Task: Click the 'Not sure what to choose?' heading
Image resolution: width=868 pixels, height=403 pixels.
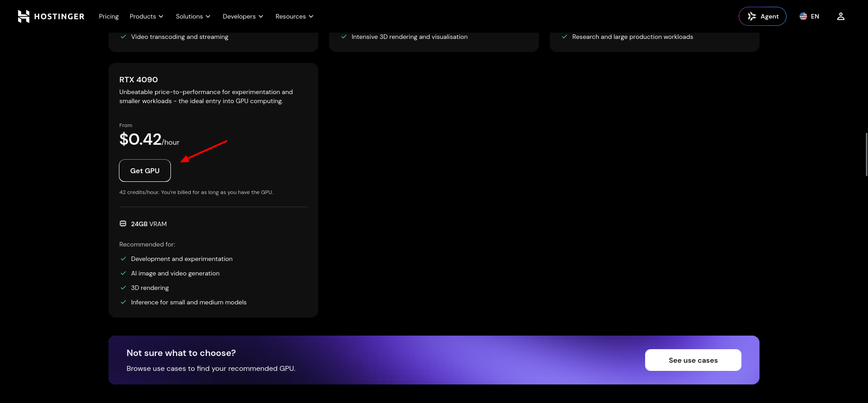Action: pyautogui.click(x=181, y=353)
